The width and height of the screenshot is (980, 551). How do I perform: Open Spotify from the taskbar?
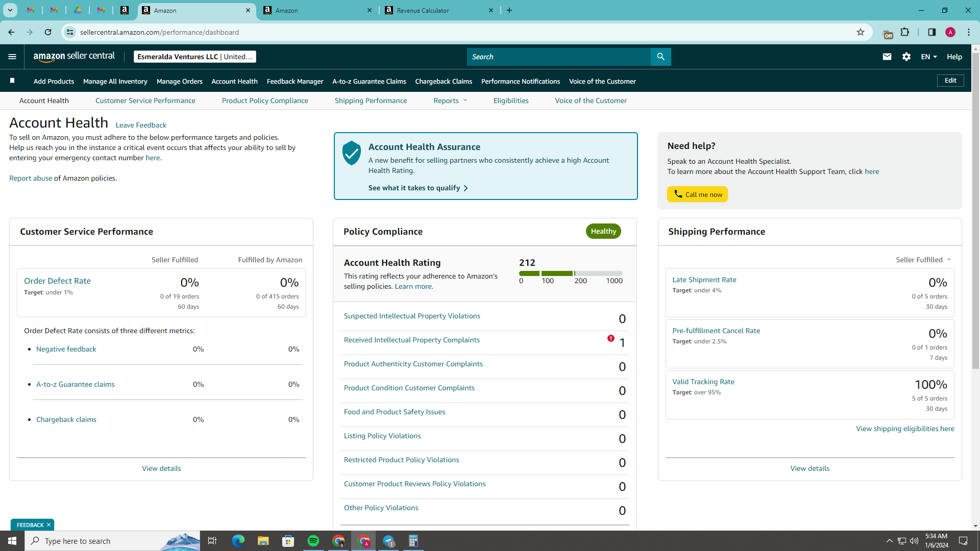313,541
